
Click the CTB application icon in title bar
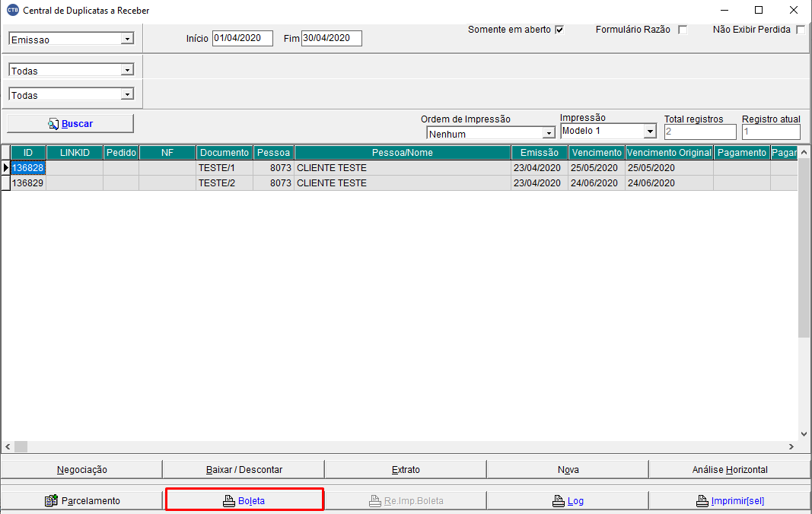(12, 10)
